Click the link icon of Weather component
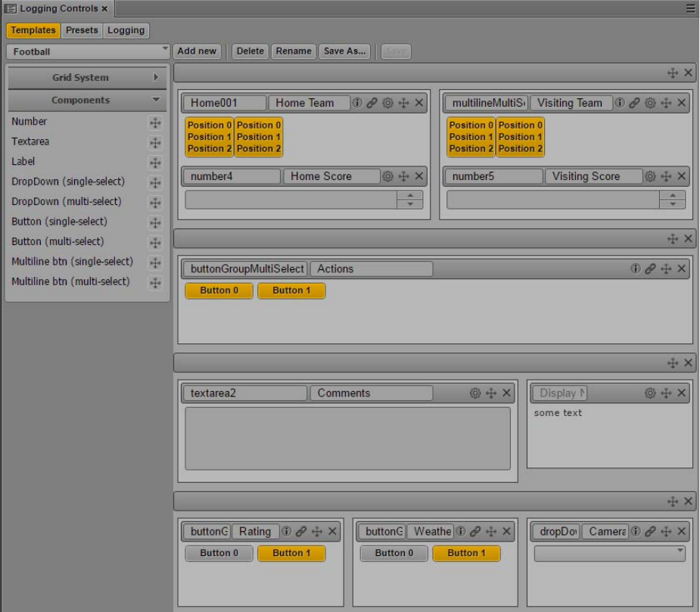700x612 pixels. coord(475,531)
